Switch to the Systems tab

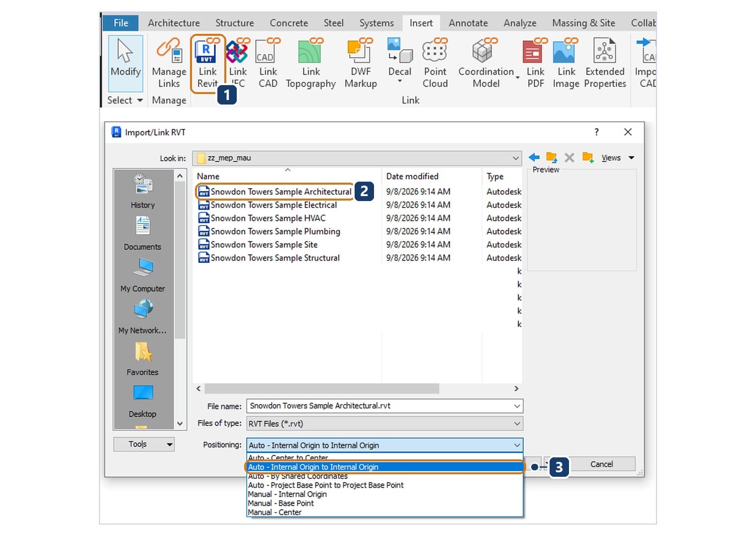click(377, 23)
